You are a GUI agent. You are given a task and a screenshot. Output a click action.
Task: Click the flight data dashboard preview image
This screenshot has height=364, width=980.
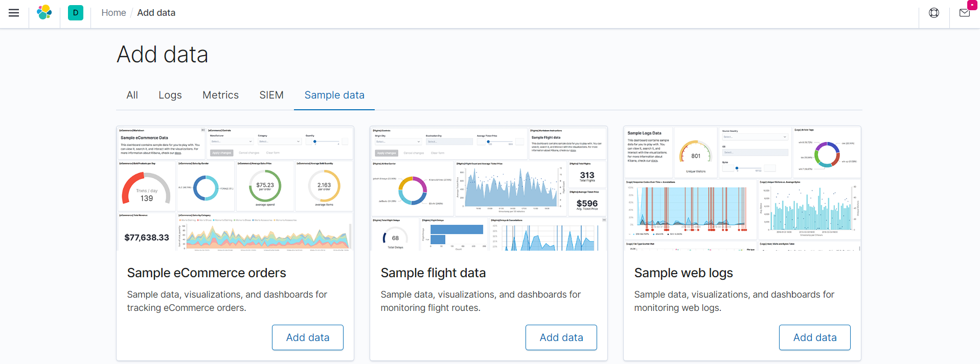click(x=489, y=188)
